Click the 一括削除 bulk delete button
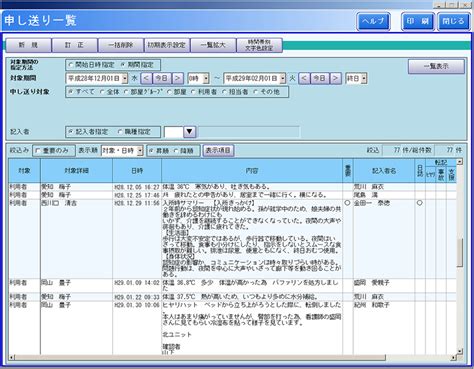 [x=121, y=45]
